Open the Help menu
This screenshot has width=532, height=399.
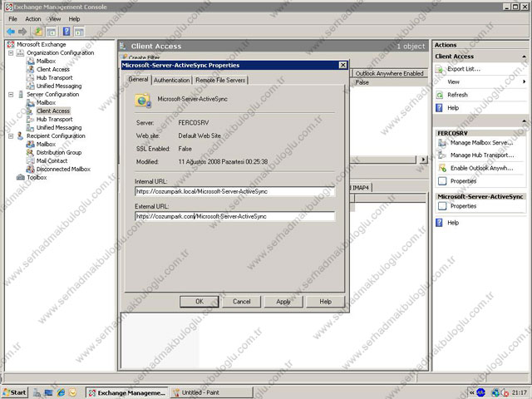click(x=74, y=19)
